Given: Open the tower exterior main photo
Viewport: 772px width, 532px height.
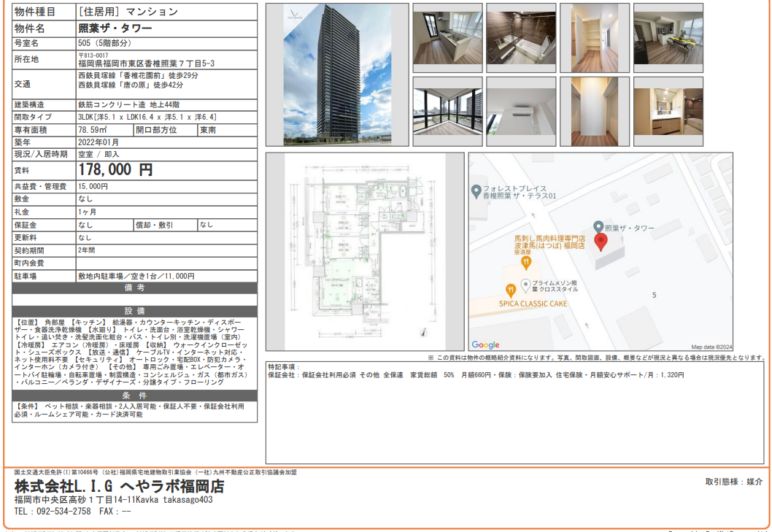Looking at the screenshot, I should 337,74.
